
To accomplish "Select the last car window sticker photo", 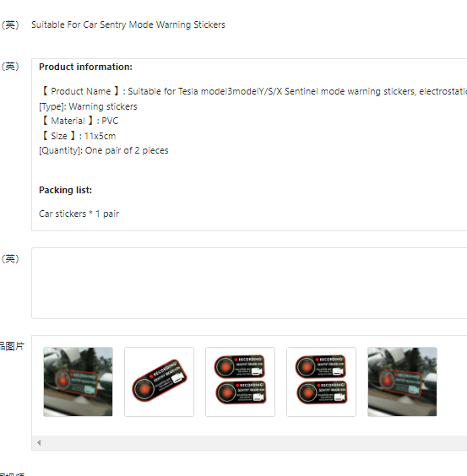I will click(402, 381).
